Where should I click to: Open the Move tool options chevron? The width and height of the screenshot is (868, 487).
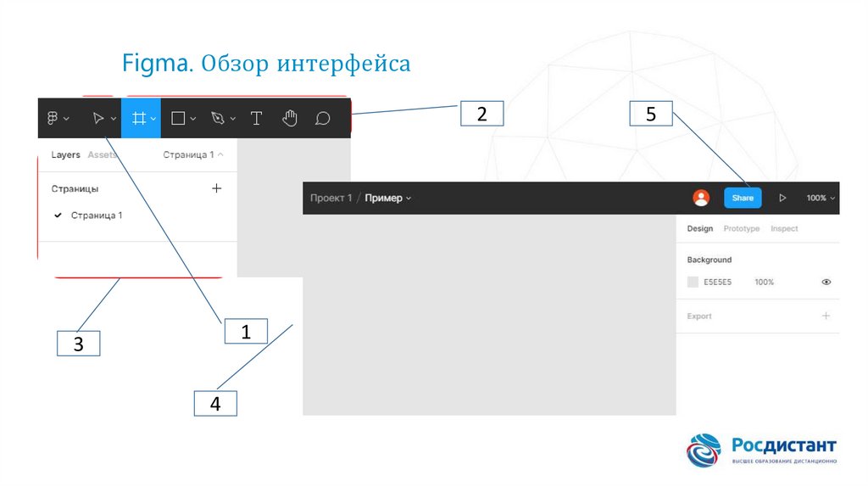point(114,119)
